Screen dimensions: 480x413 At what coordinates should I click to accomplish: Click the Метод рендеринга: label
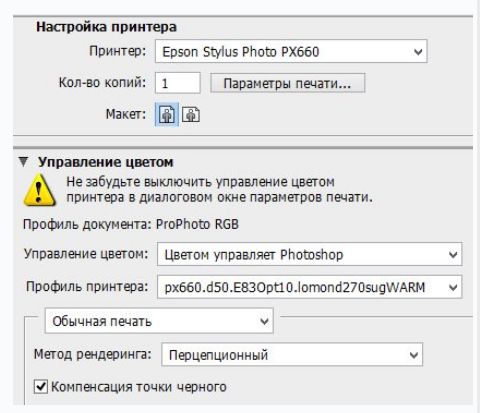pos(93,354)
